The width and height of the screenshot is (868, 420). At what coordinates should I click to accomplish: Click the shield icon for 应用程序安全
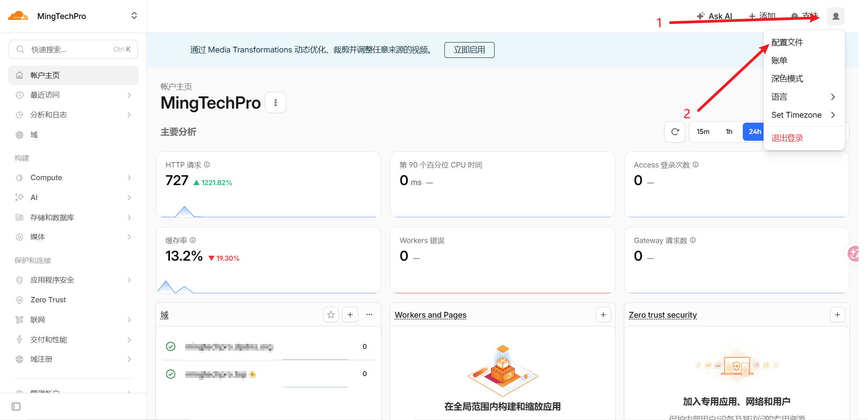click(x=19, y=280)
